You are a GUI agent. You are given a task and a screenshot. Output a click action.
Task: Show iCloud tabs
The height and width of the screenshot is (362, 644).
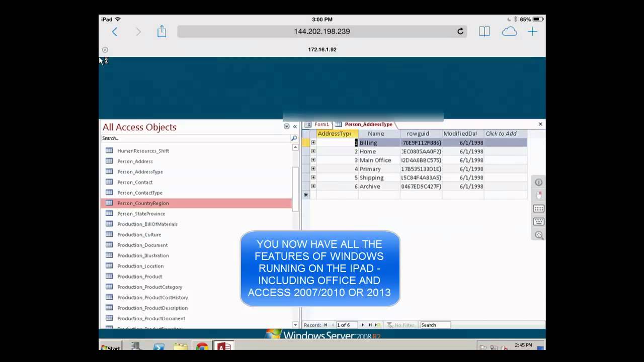(x=509, y=32)
